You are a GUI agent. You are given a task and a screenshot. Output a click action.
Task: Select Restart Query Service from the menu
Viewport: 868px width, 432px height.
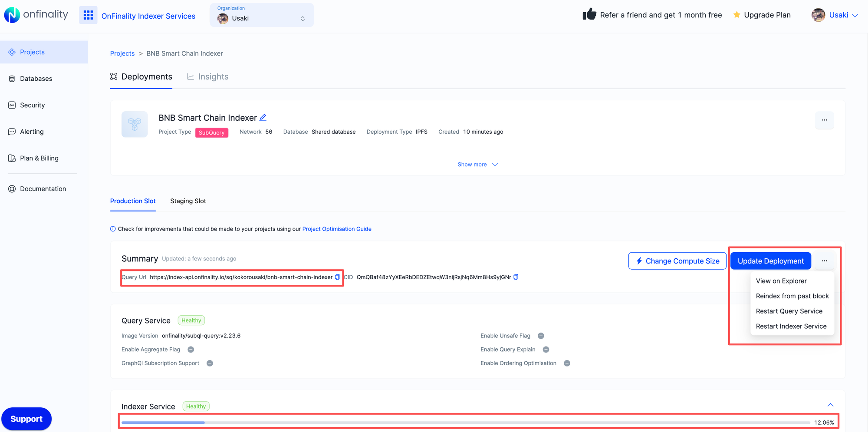tap(789, 311)
